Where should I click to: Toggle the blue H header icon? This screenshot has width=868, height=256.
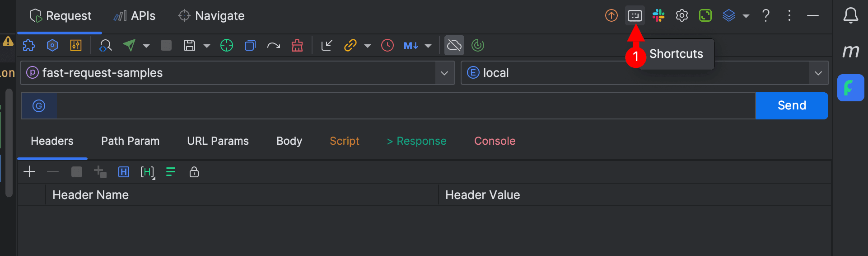[123, 172]
